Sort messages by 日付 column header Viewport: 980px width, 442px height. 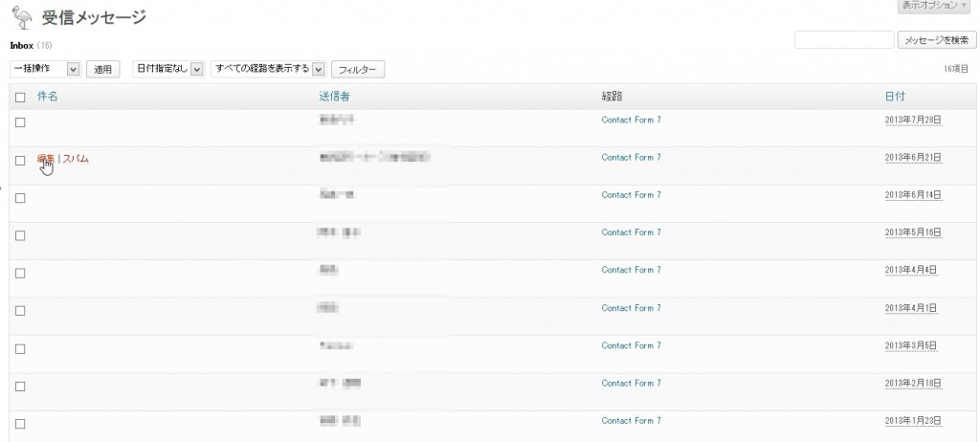895,97
